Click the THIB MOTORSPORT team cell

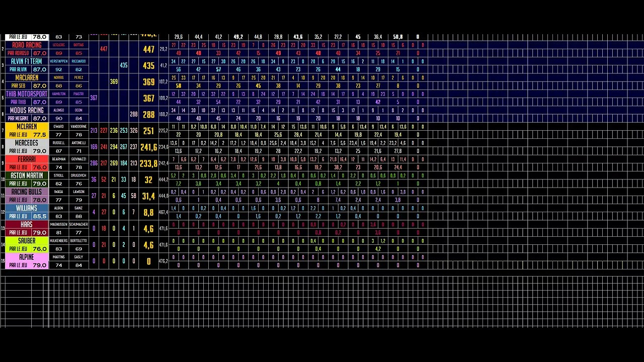(27, 94)
